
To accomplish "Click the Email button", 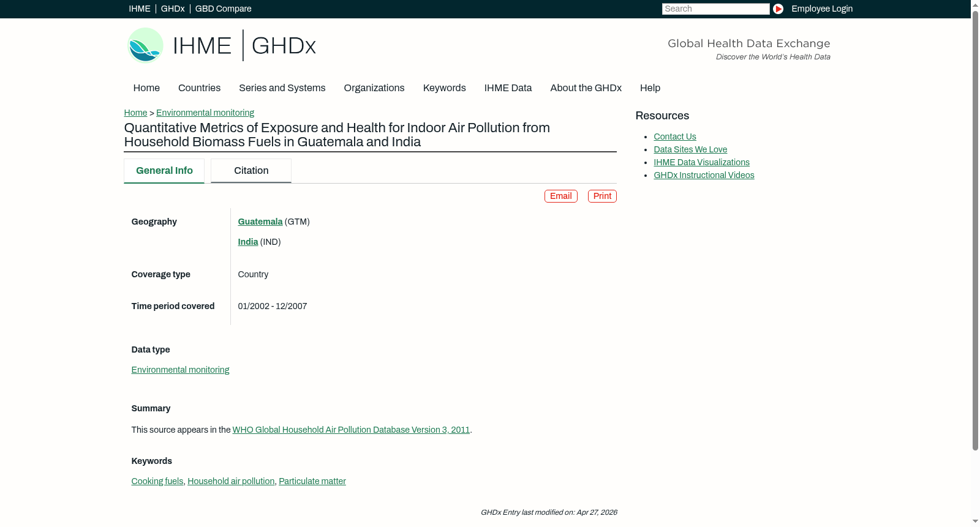I will coord(561,196).
